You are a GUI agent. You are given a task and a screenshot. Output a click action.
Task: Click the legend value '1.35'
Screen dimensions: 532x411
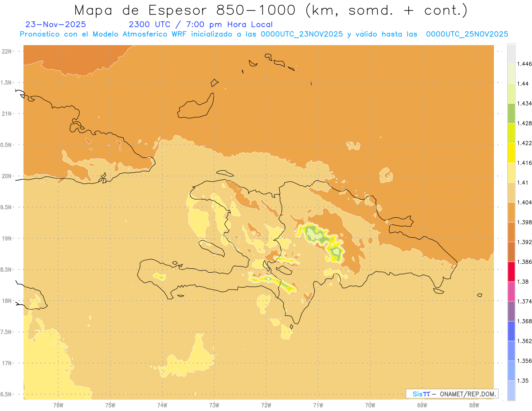pyautogui.click(x=523, y=380)
